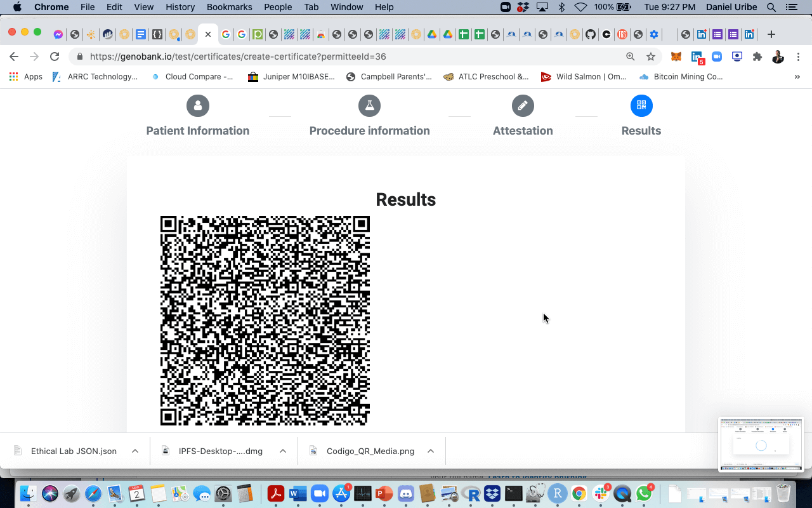Go back using the browser back arrow
This screenshot has width=812, height=508.
tap(14, 57)
